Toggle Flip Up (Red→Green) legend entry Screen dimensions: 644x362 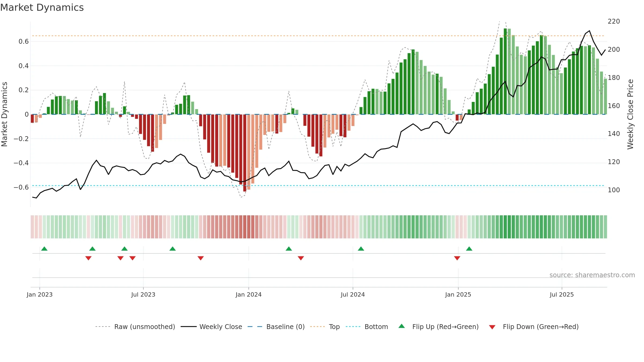click(x=438, y=327)
